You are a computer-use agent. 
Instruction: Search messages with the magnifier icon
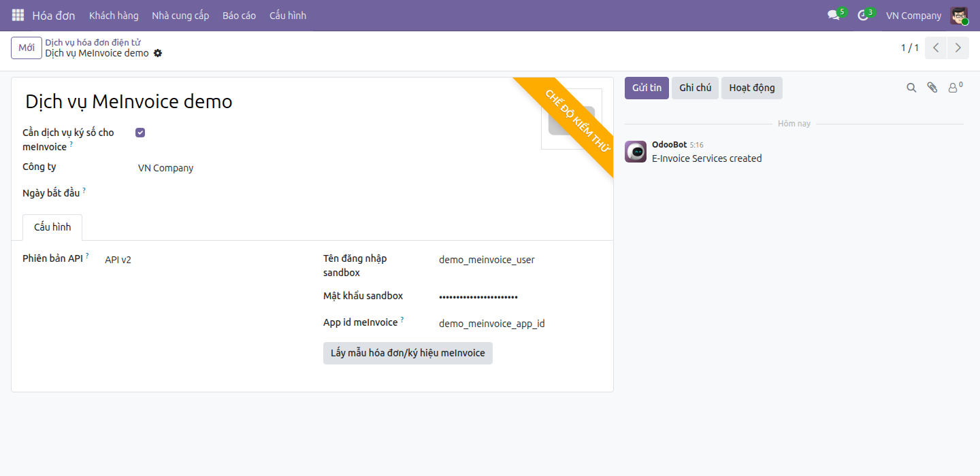pyautogui.click(x=911, y=88)
